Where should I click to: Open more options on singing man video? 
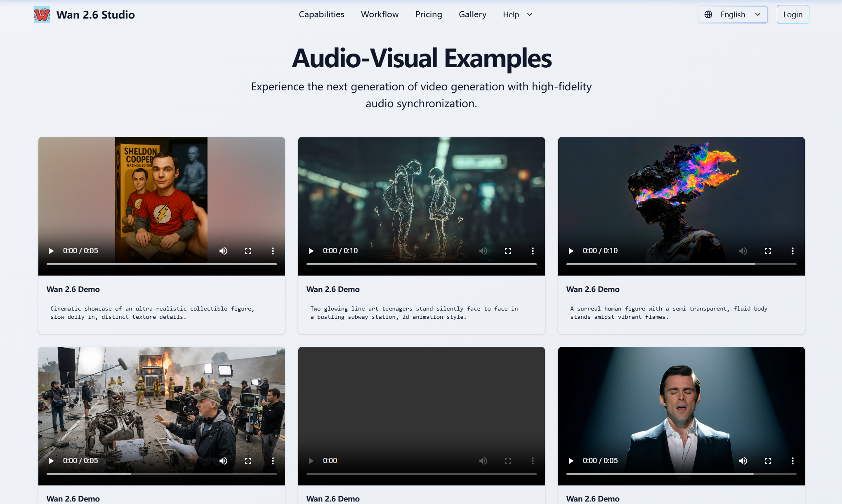coord(792,461)
